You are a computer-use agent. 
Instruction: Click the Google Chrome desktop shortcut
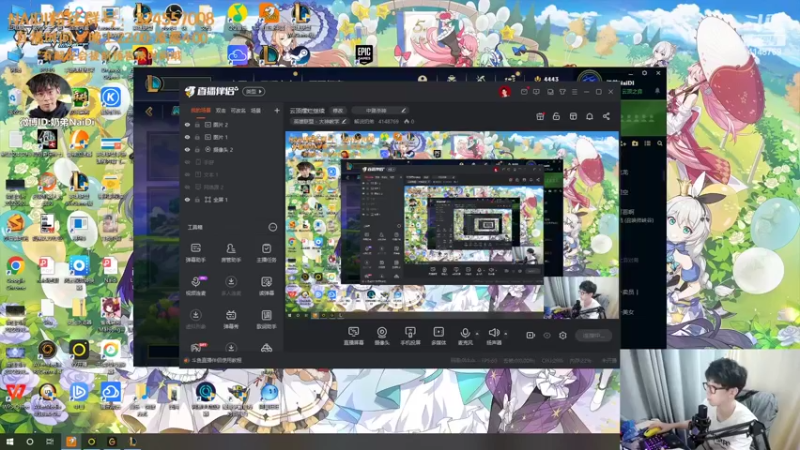(x=16, y=272)
